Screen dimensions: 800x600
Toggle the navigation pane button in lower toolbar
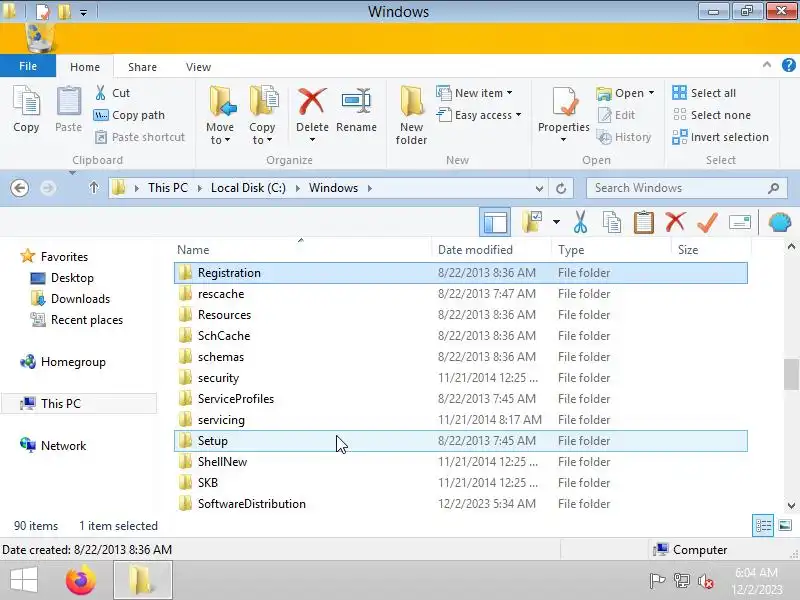[x=495, y=222]
